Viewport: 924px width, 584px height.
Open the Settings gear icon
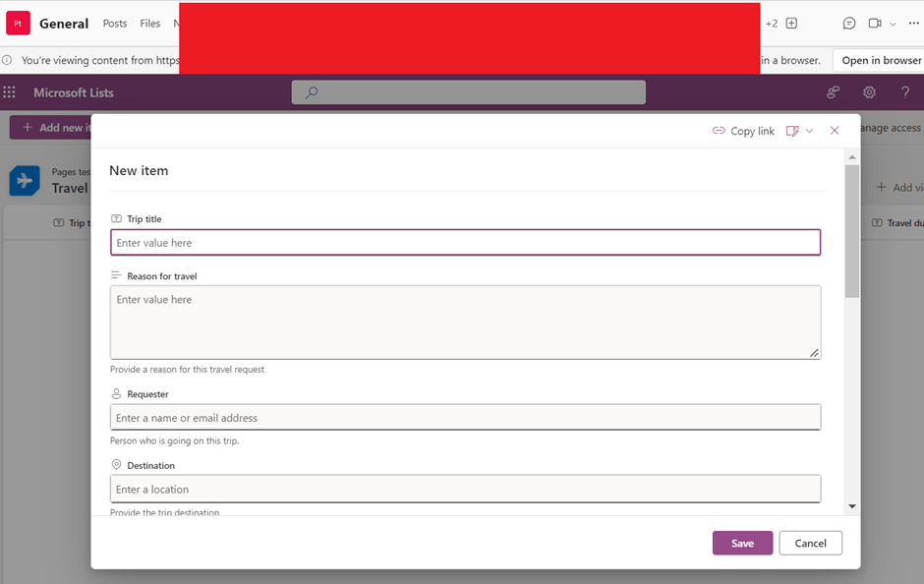(869, 92)
